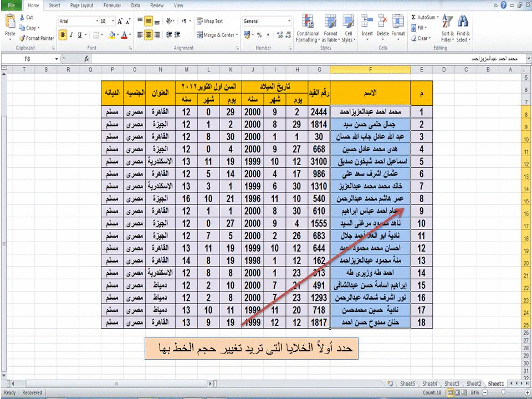Toggle Center horizontal alignment
532x399 pixels.
pos(149,34)
